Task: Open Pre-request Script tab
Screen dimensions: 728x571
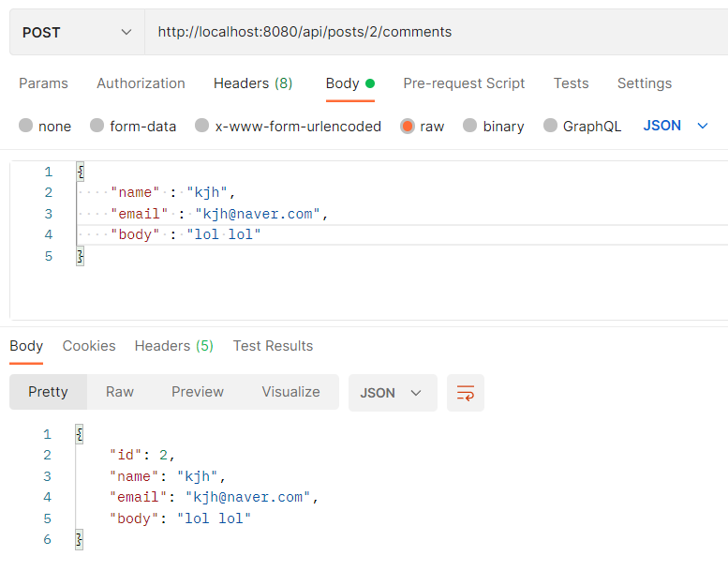Action: tap(464, 83)
